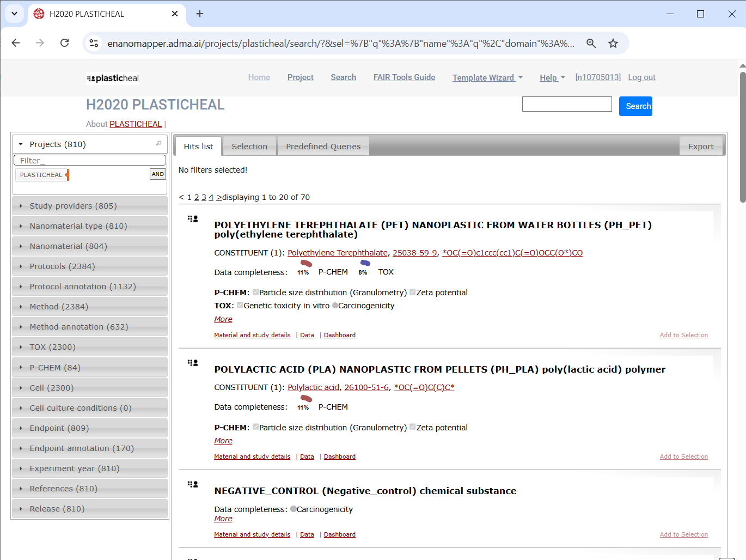Screen dimensions: 746x560
Task: Open site information icon in address bar
Action: [94, 44]
